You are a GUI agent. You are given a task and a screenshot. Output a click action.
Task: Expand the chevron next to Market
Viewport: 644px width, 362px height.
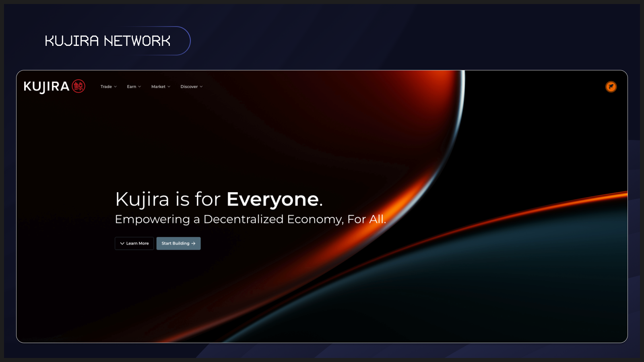(x=169, y=87)
